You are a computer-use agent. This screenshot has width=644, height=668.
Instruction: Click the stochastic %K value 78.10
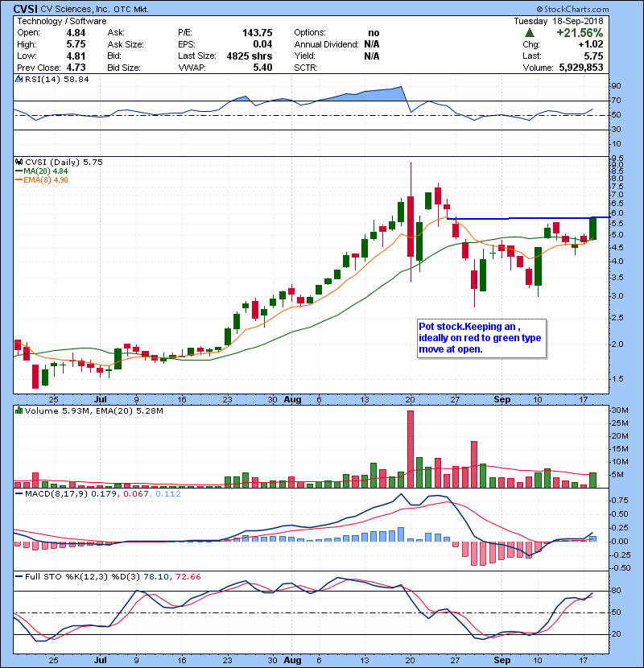[x=156, y=576]
